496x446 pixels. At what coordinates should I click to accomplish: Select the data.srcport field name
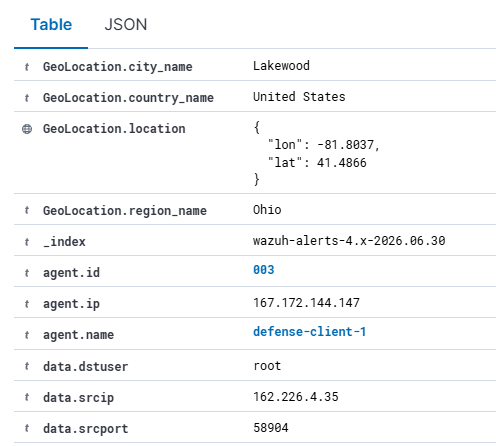(x=85, y=429)
